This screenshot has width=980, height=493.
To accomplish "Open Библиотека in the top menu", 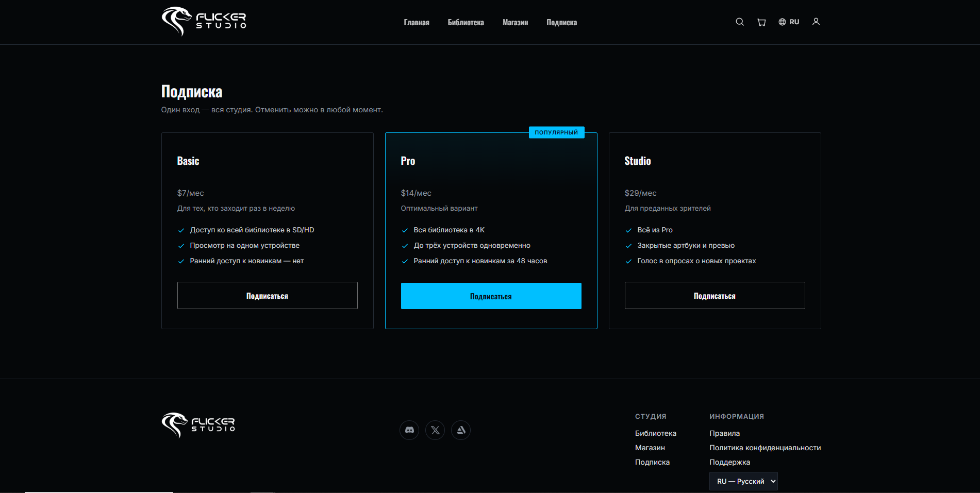I will tap(466, 23).
